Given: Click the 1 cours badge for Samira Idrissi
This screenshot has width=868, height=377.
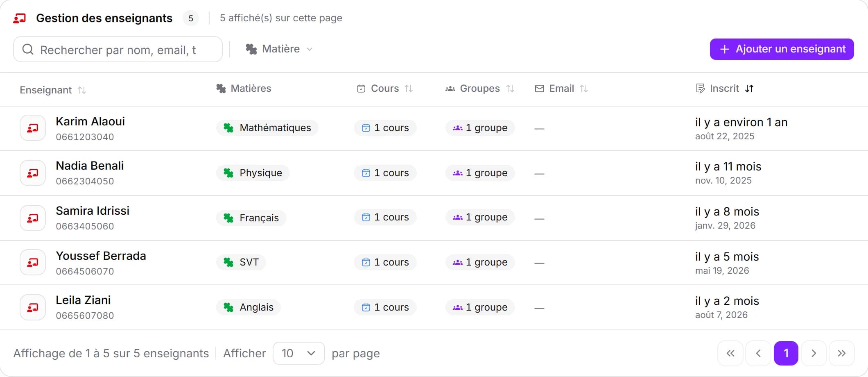Looking at the screenshot, I should (385, 217).
